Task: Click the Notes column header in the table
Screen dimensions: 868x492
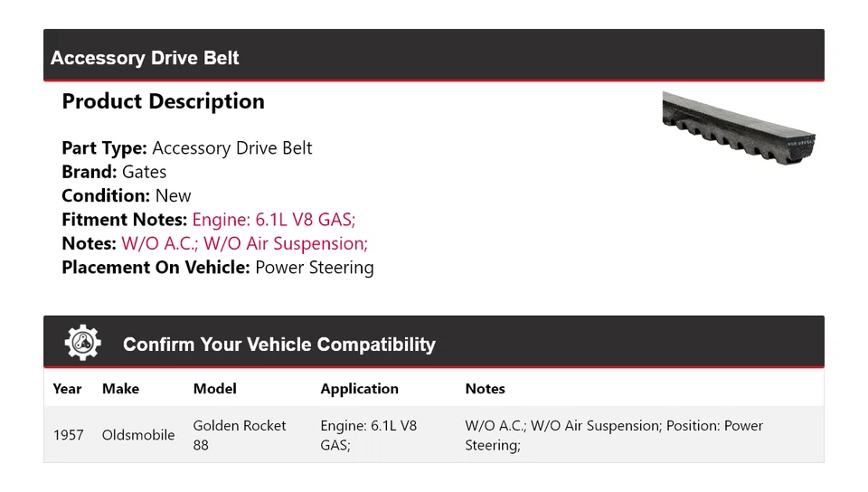Action: point(485,389)
